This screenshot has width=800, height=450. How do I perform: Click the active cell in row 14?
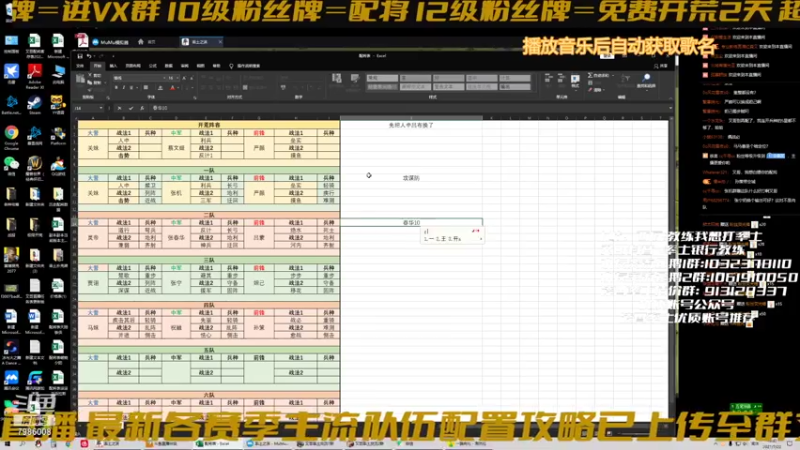(x=411, y=223)
